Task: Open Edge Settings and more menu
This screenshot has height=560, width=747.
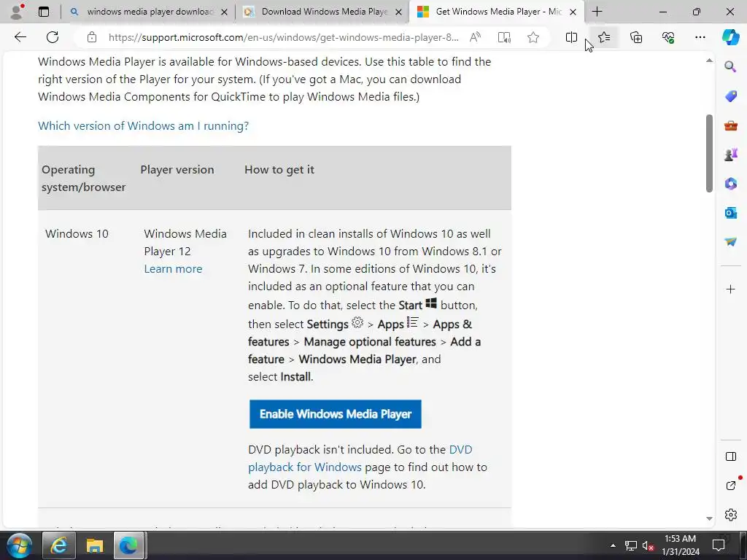Action: pos(700,37)
